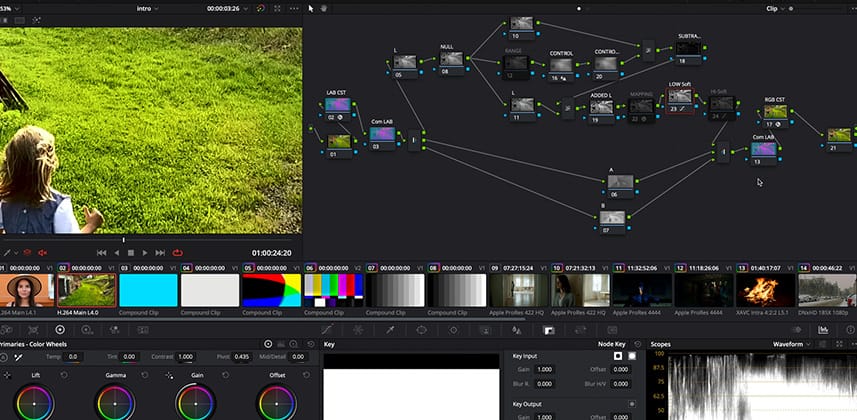Open the Camera Raw palette
857x420 pixels.
7,330
